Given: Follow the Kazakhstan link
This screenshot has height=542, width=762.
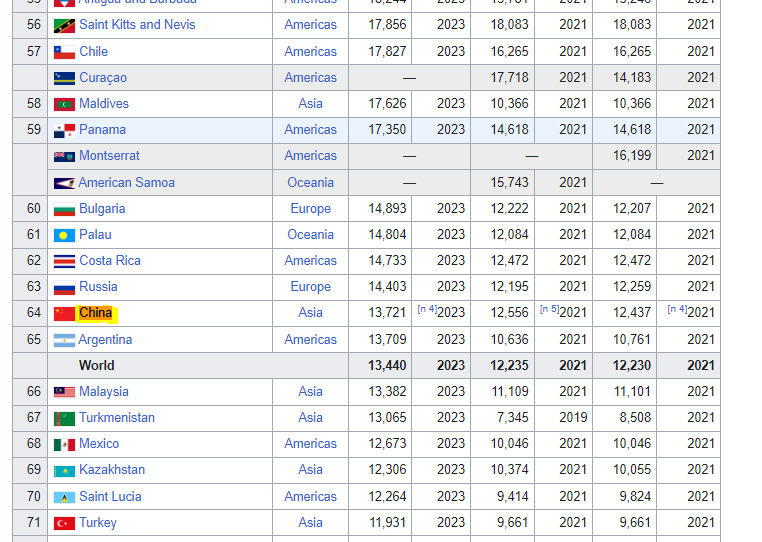Looking at the screenshot, I should coord(112,470).
